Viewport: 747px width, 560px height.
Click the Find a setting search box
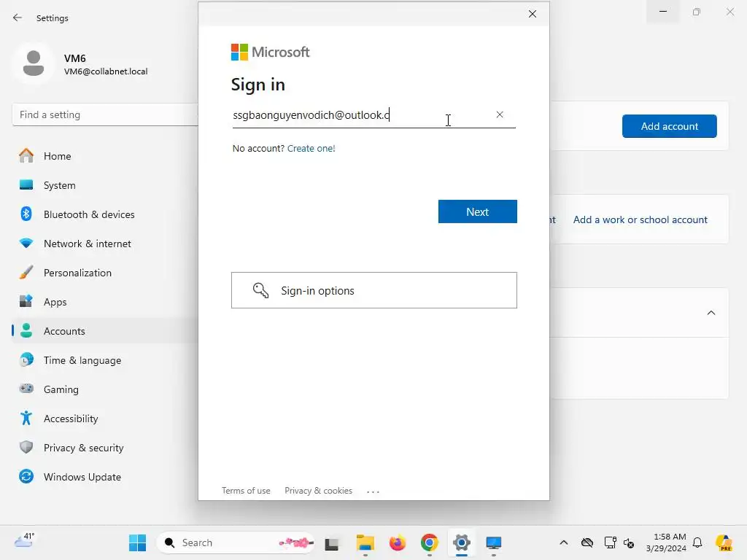point(105,114)
